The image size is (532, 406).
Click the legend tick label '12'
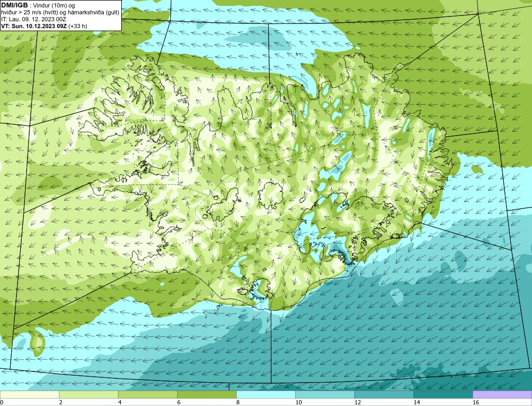coord(358,402)
